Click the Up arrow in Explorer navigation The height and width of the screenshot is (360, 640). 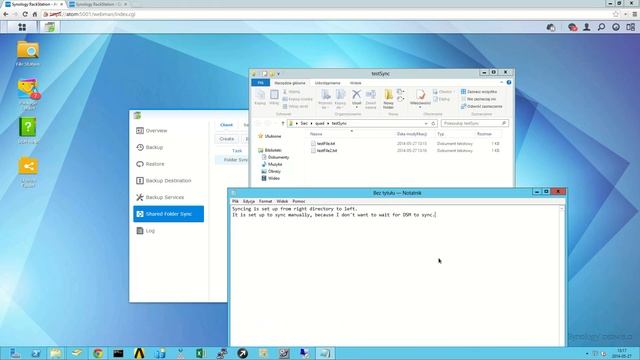click(x=282, y=123)
